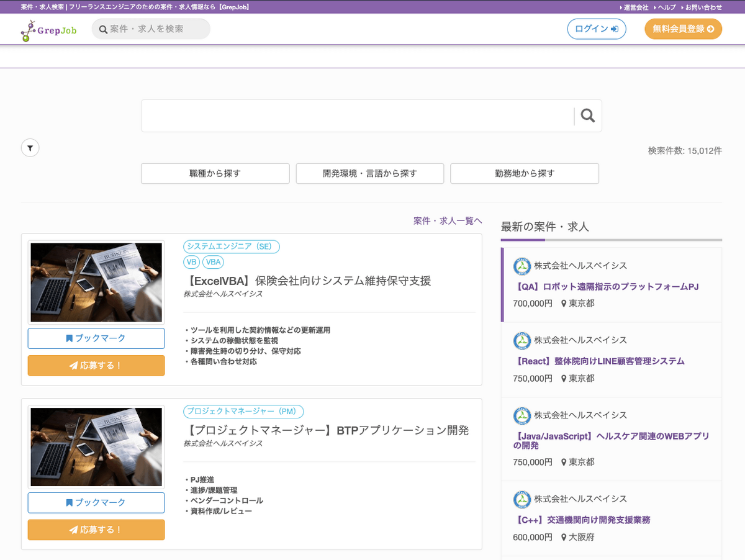The image size is (745, 560).
Task: Click 700,000円 price in QA listing
Action: coord(533,304)
